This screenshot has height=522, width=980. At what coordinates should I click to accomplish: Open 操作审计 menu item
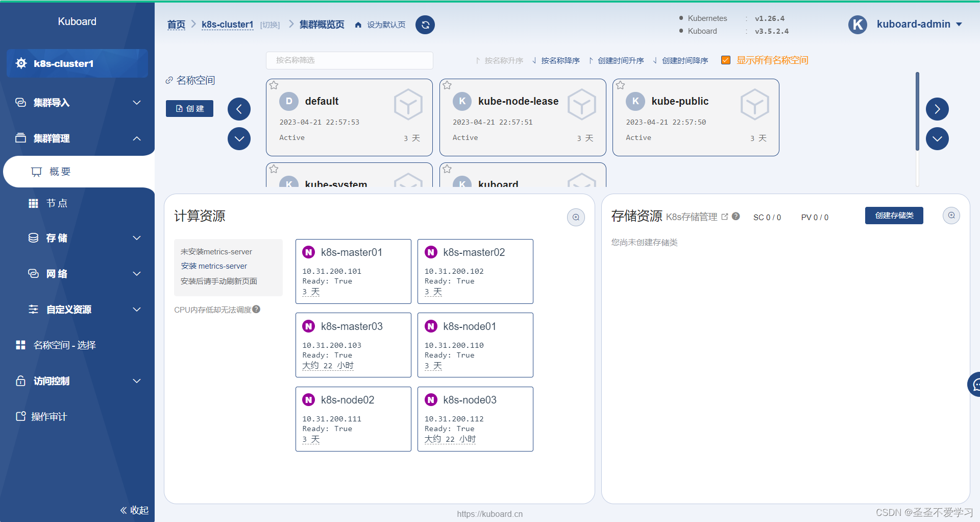coord(78,417)
